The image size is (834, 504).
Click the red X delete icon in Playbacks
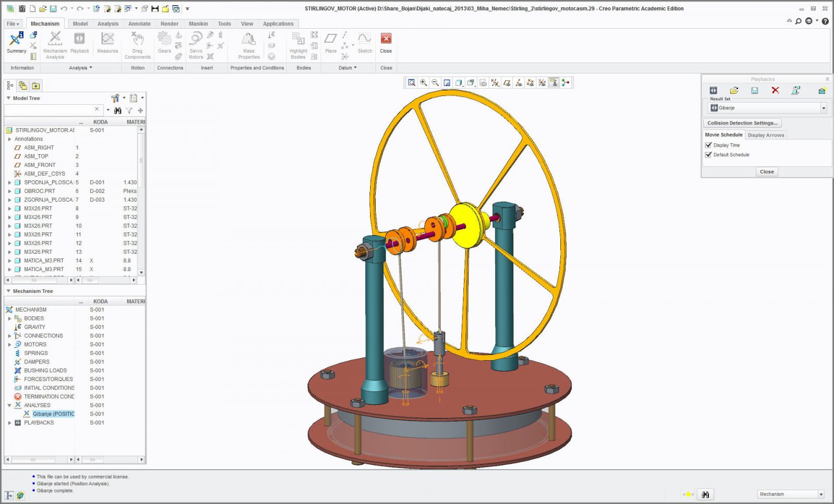(x=775, y=91)
